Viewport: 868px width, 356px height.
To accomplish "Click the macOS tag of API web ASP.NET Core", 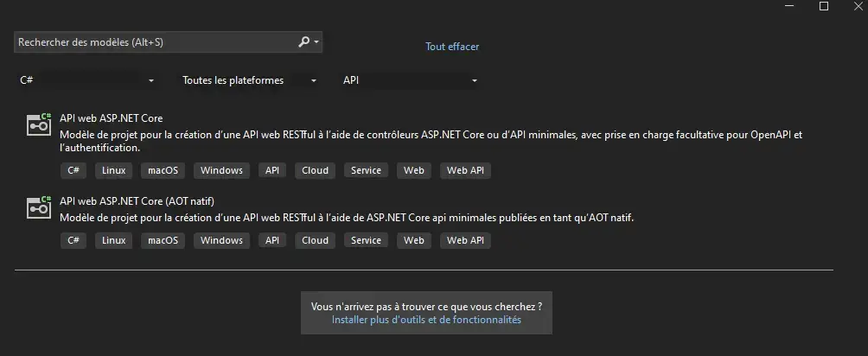I will [163, 170].
